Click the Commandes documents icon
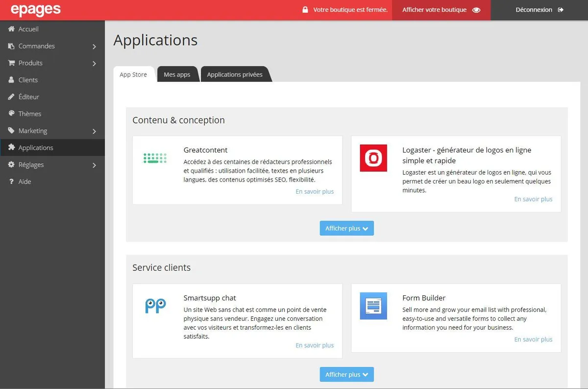This screenshot has width=588, height=389. coord(11,46)
